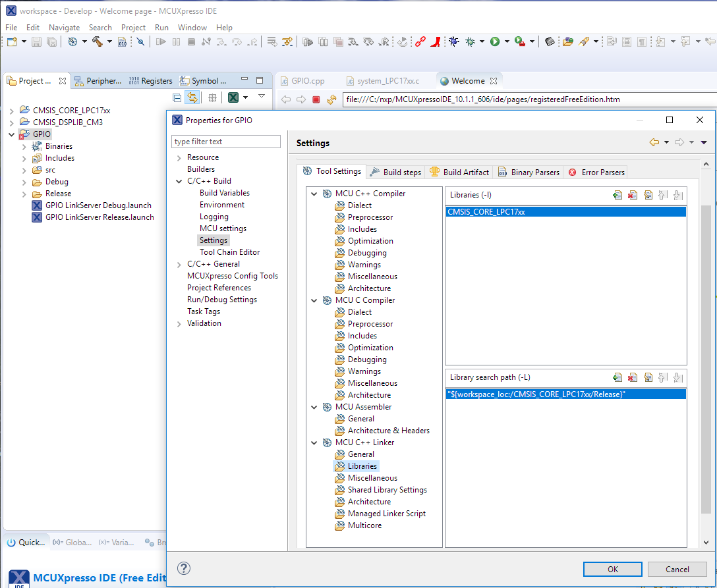717x588 pixels.
Task: Expand the C/C++ General category
Action: point(179,265)
